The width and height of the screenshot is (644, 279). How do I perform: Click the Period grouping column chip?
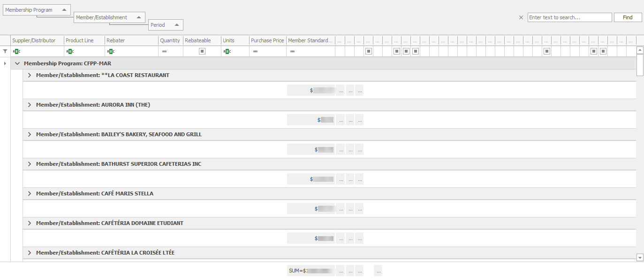(x=165, y=25)
